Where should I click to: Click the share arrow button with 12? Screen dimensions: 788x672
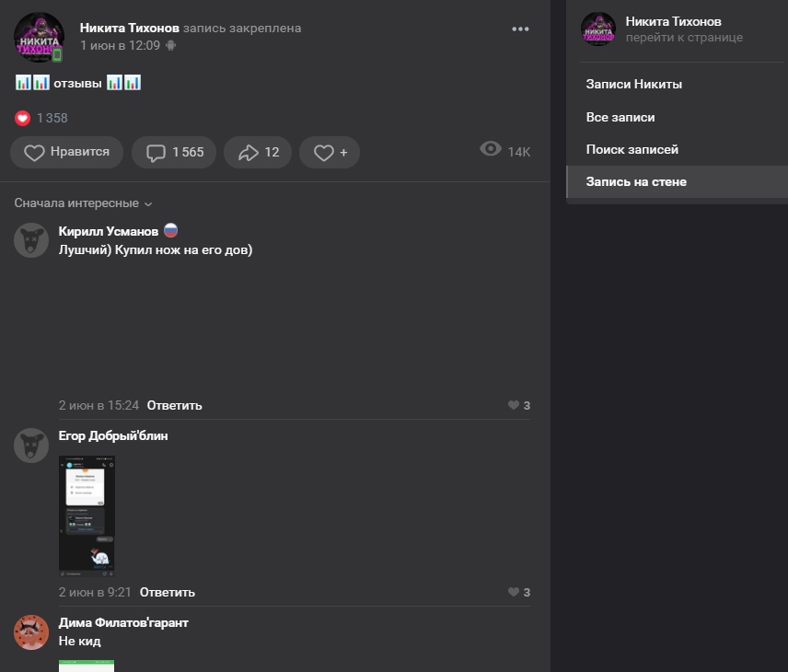pyautogui.click(x=259, y=153)
